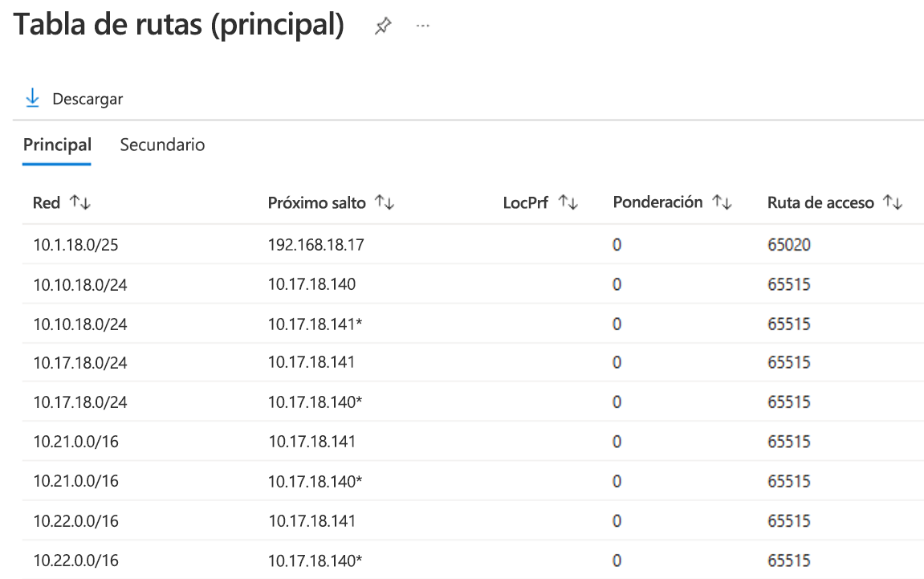Image resolution: width=924 pixels, height=579 pixels.
Task: Select the Principal tab
Action: coord(57,145)
